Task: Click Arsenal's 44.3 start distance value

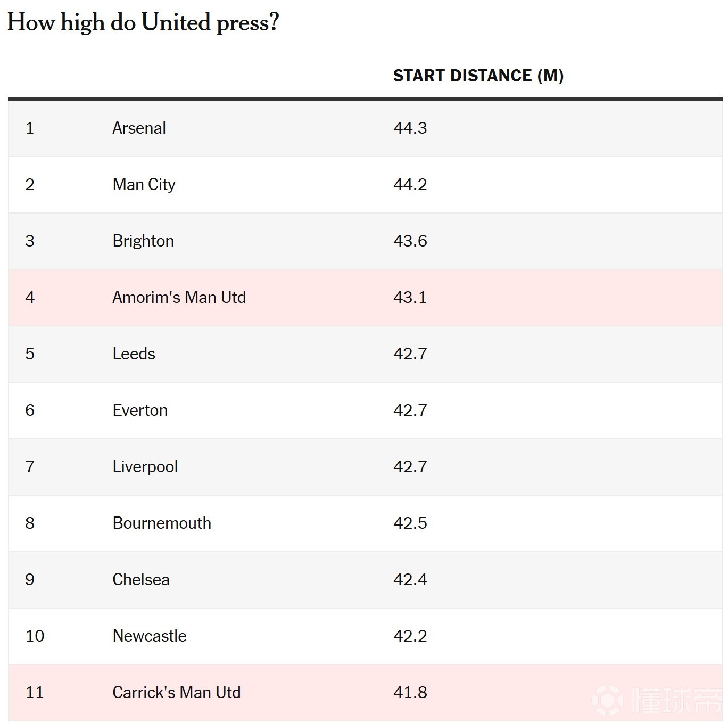Action: click(410, 128)
